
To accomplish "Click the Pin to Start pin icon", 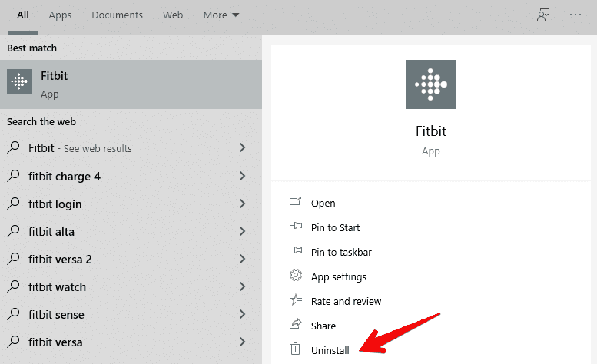I will 296,226.
